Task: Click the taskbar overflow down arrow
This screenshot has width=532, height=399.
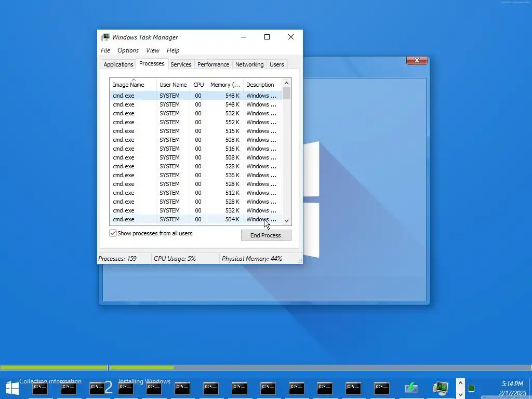Action: coord(460,394)
